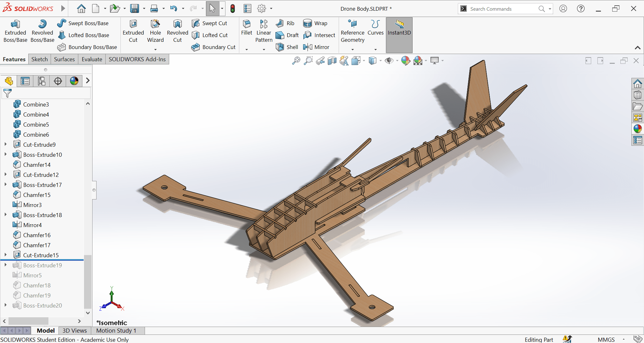Switch to the Sketch tab
This screenshot has width=644, height=343.
click(39, 59)
